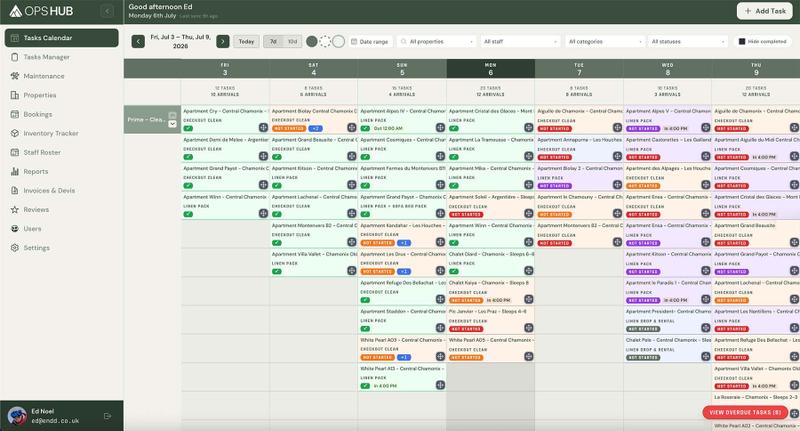The height and width of the screenshot is (431, 800).
Task: Open Invoices & Devis document icon
Action: (x=15, y=190)
